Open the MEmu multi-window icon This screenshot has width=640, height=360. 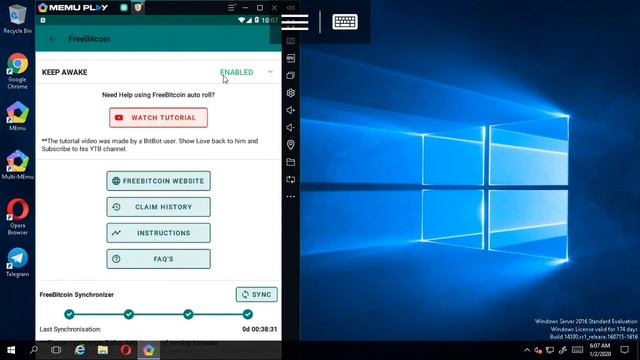click(x=291, y=76)
